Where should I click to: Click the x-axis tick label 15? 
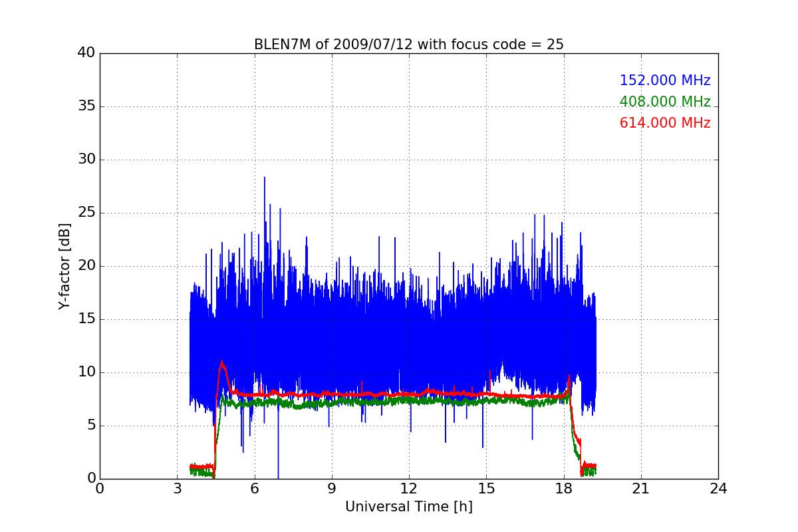pos(486,489)
